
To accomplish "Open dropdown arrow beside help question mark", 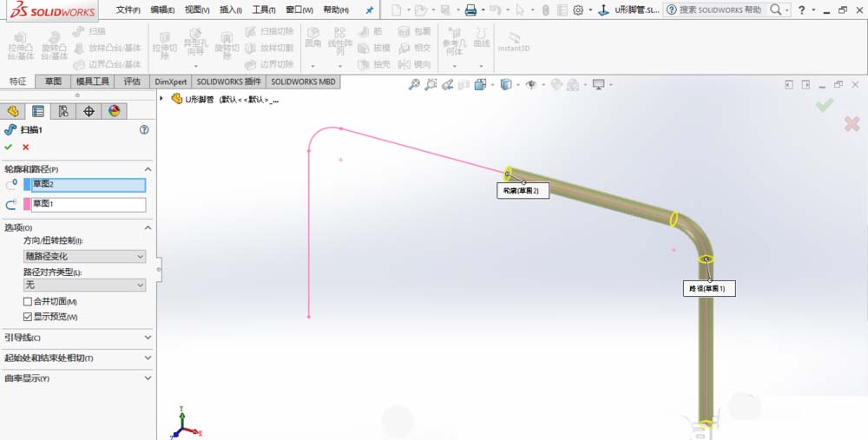I will 813,10.
